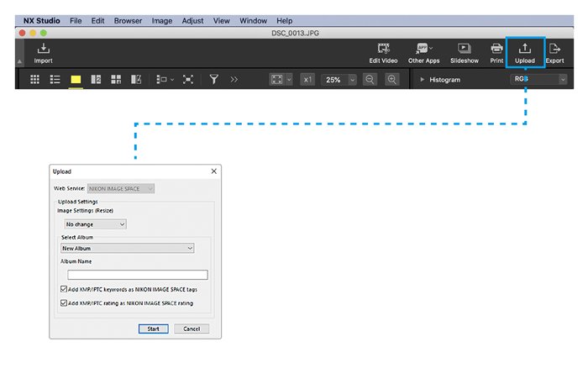Viewport: 588px width, 368px height.
Task: Switch to thumbnail grid view
Action: click(35, 79)
